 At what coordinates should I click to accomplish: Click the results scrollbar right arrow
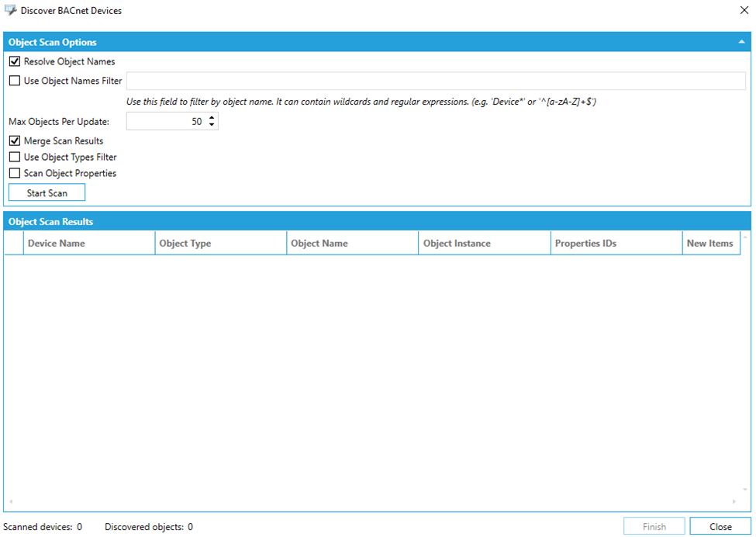(x=734, y=502)
